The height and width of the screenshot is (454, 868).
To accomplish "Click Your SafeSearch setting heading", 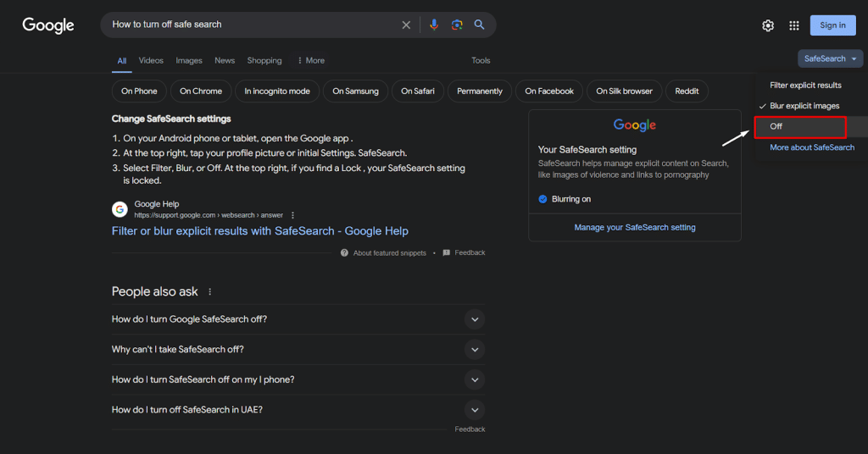I will pyautogui.click(x=587, y=149).
